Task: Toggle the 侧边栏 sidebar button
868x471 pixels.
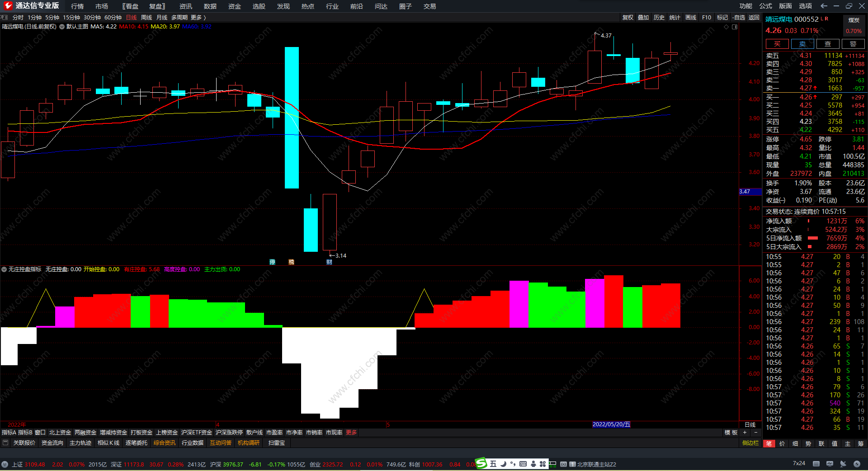Action: tap(750, 443)
